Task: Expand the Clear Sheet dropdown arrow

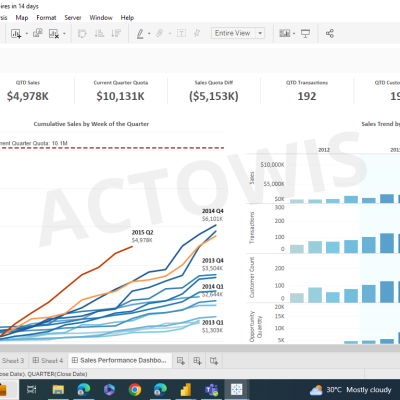Action: point(64,33)
